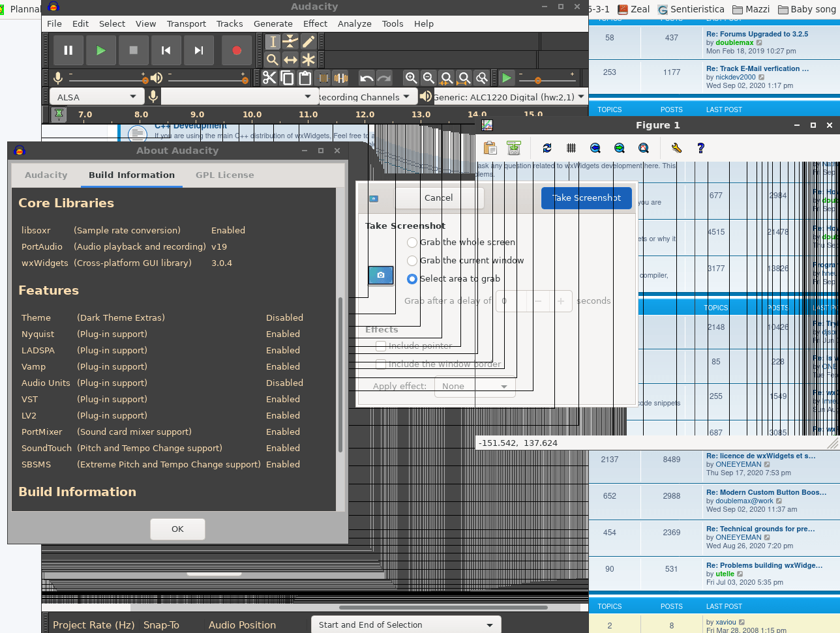
Task: Select 'Grab the whole screen' radio option
Action: (x=412, y=243)
